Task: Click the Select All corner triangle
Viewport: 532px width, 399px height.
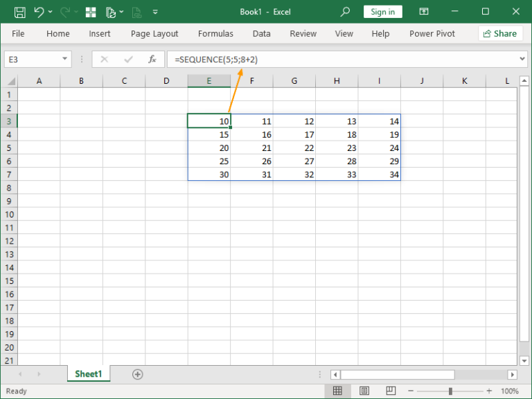Action: tap(11, 81)
